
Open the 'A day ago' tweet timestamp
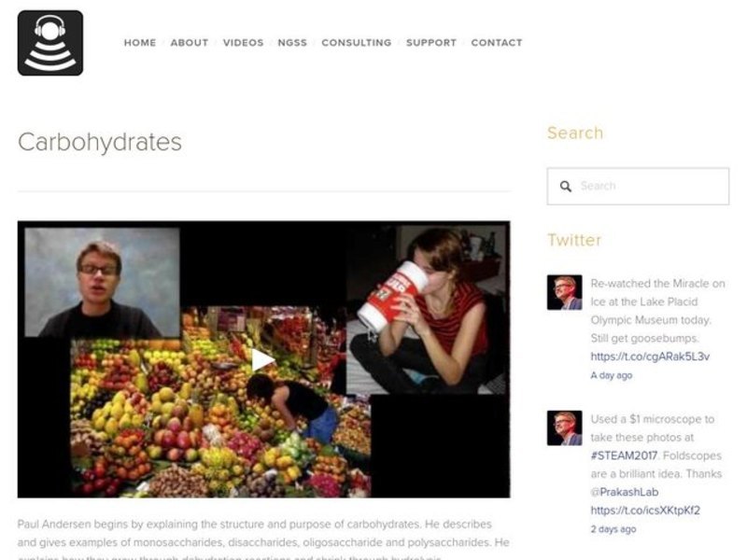coord(612,375)
